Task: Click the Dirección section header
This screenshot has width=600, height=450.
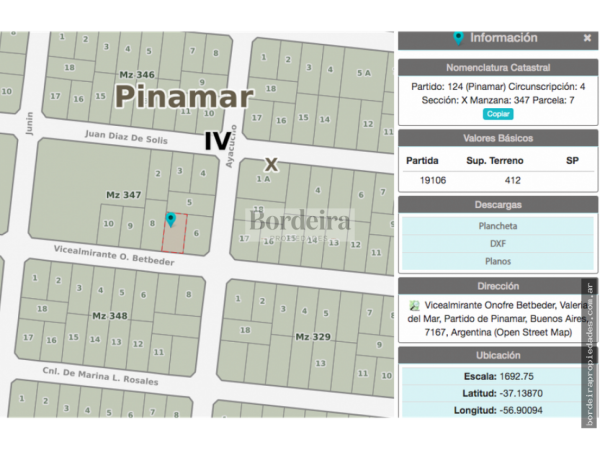Action: [497, 286]
